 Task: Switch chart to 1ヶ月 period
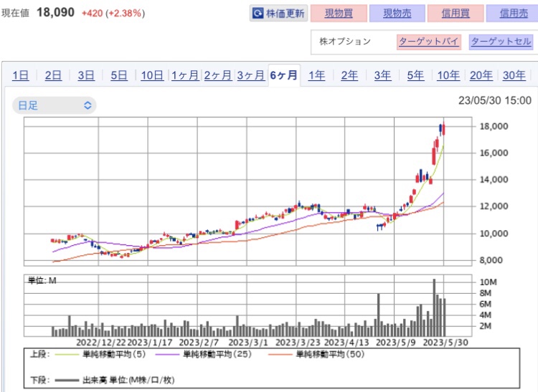click(185, 75)
